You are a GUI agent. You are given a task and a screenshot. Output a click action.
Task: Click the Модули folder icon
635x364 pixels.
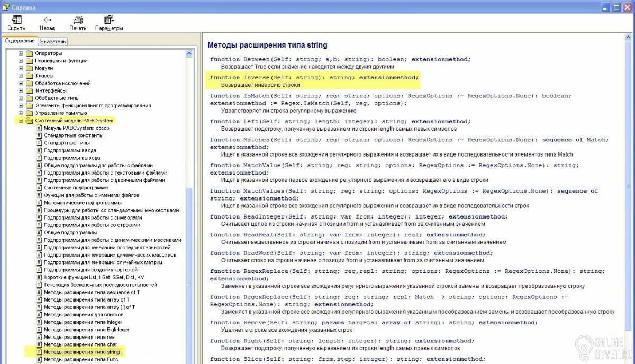coord(30,68)
